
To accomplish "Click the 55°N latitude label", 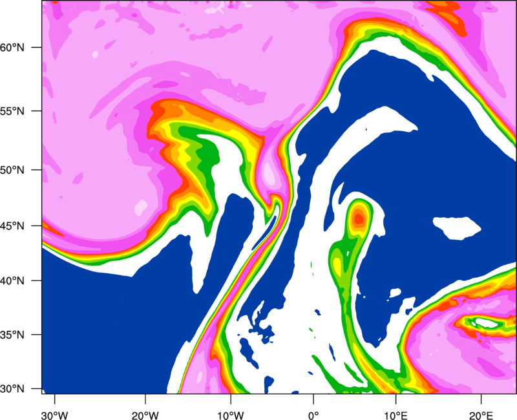I will (12, 111).
